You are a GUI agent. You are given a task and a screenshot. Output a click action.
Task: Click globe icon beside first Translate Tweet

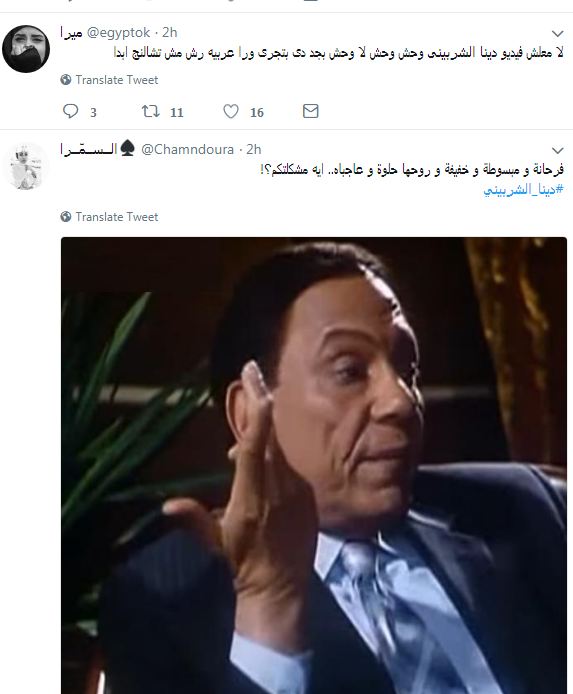pyautogui.click(x=66, y=80)
